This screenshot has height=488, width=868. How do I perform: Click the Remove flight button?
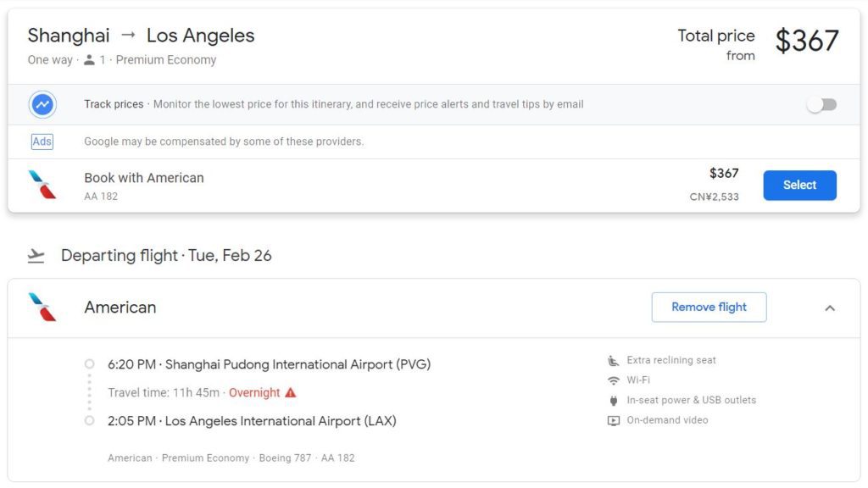tap(709, 307)
